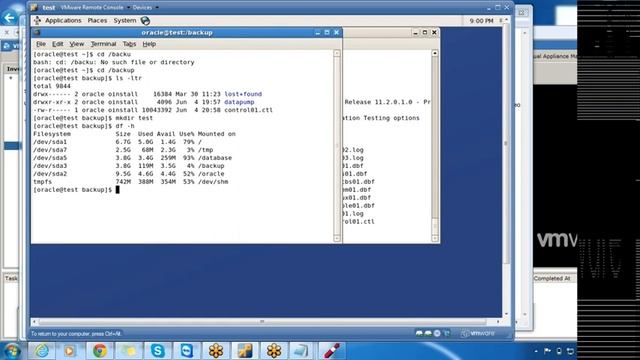
Task: Open the View menu of oracle@test terminal
Action: [76, 44]
